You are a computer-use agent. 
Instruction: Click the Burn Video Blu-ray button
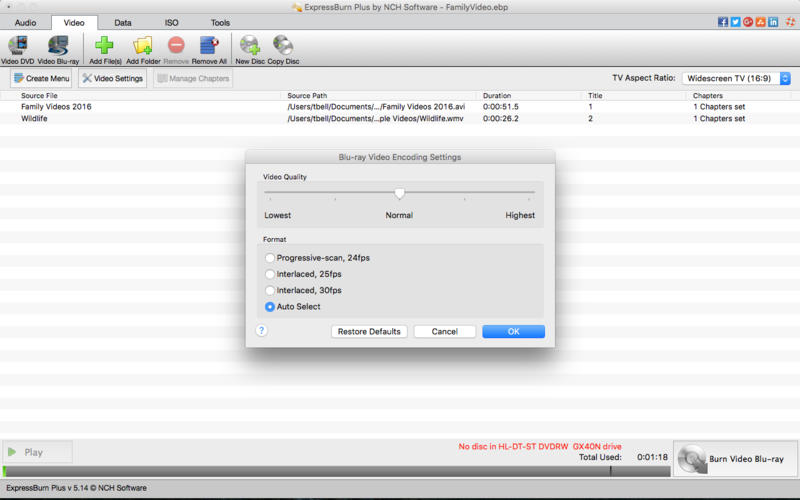[x=735, y=459]
